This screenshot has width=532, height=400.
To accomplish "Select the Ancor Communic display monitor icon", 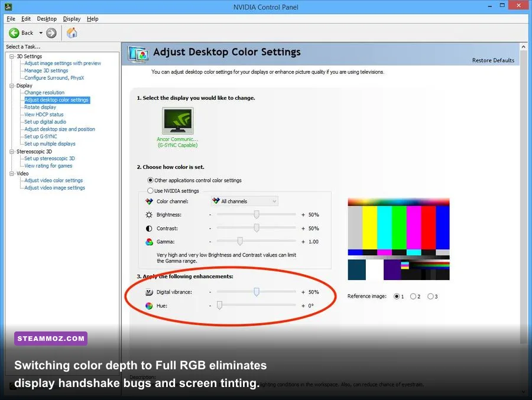I will pos(178,121).
